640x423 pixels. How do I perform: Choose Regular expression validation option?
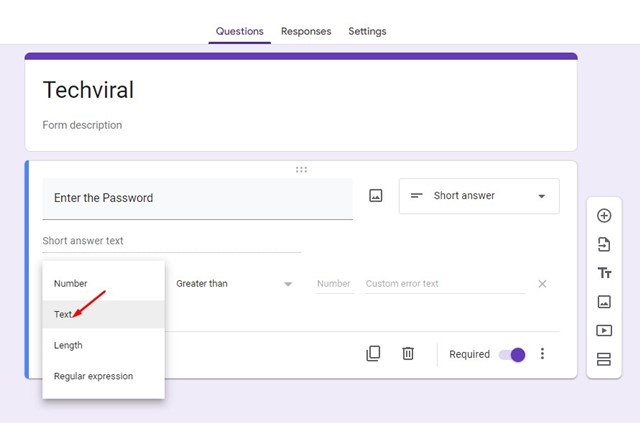93,376
